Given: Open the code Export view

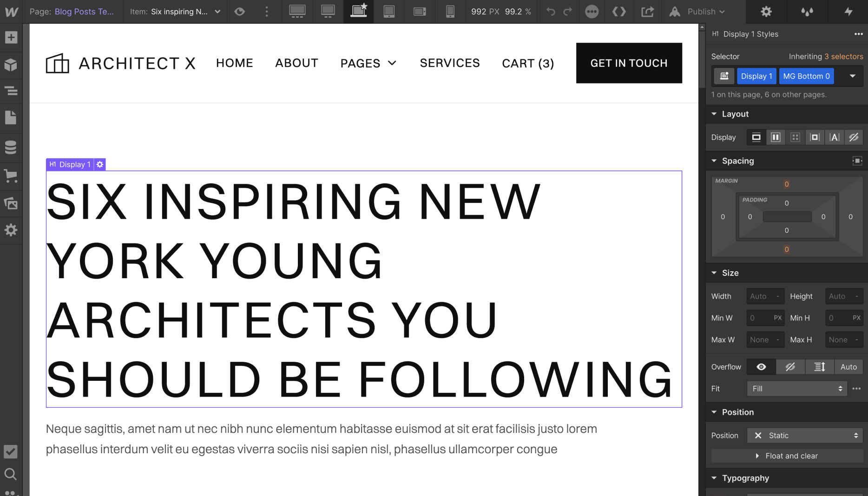Looking at the screenshot, I should click(619, 12).
